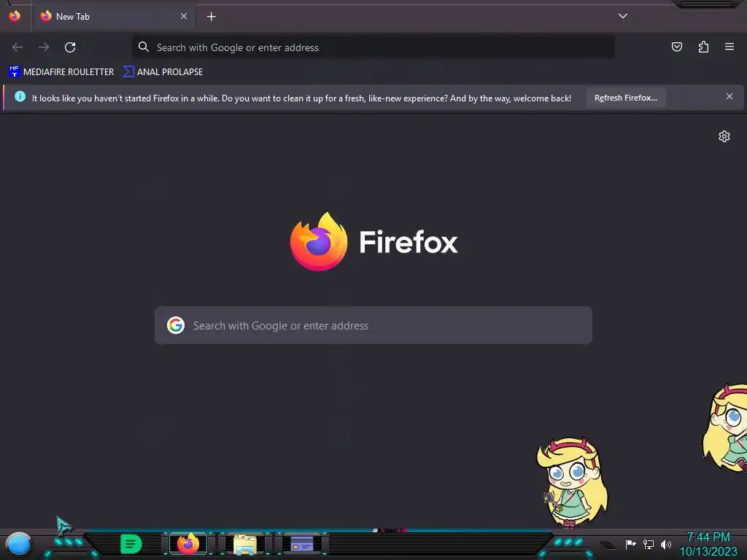The height and width of the screenshot is (560, 747).
Task: Select the New Tab tab
Action: coord(114,17)
